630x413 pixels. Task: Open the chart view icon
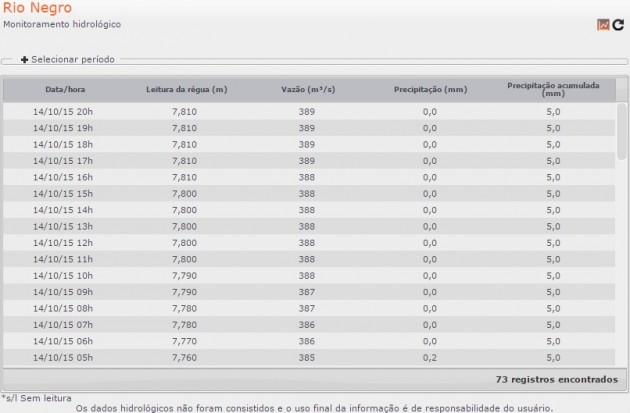tap(602, 23)
